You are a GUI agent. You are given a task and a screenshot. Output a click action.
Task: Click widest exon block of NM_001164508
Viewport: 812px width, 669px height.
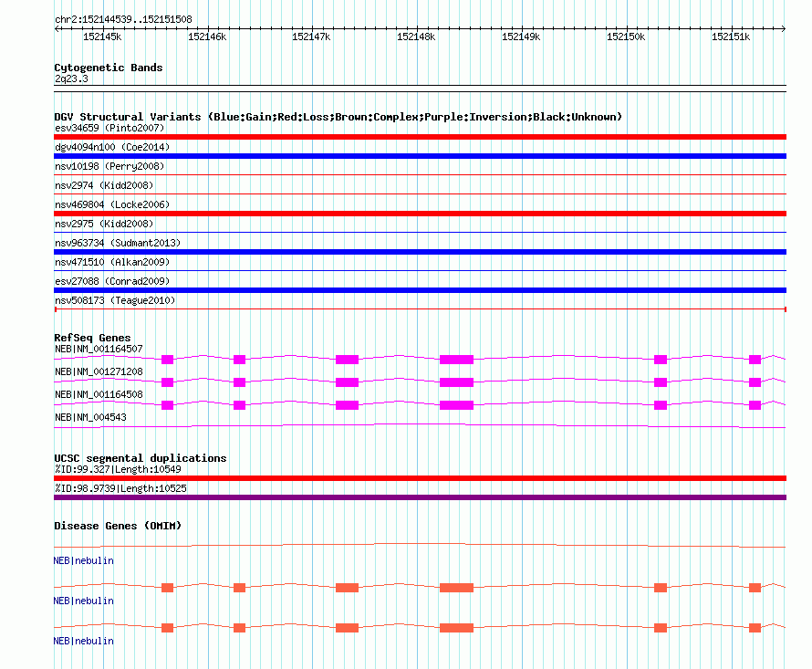pyautogui.click(x=456, y=405)
